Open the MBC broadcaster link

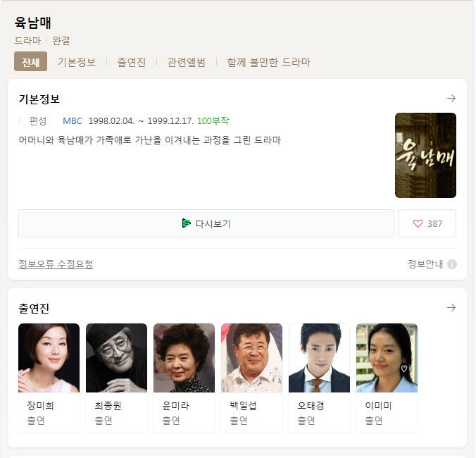point(73,121)
